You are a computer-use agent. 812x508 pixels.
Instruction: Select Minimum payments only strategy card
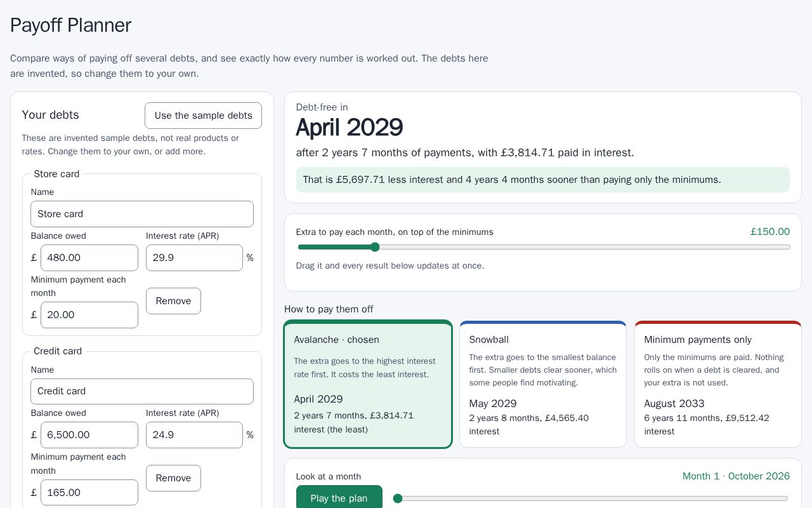(718, 384)
